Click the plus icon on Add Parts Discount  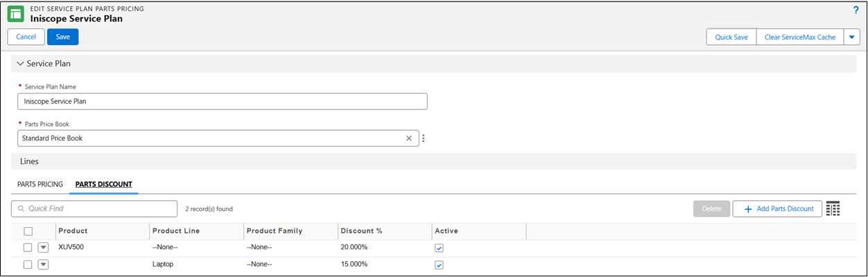pos(748,208)
